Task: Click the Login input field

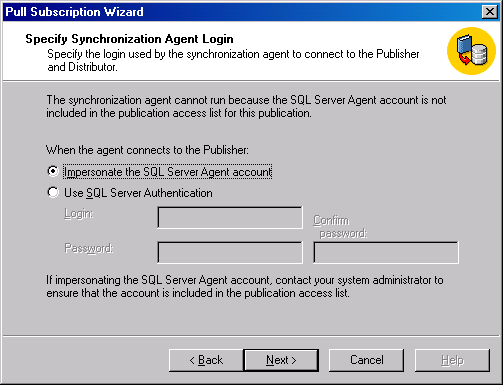Action: (x=230, y=218)
